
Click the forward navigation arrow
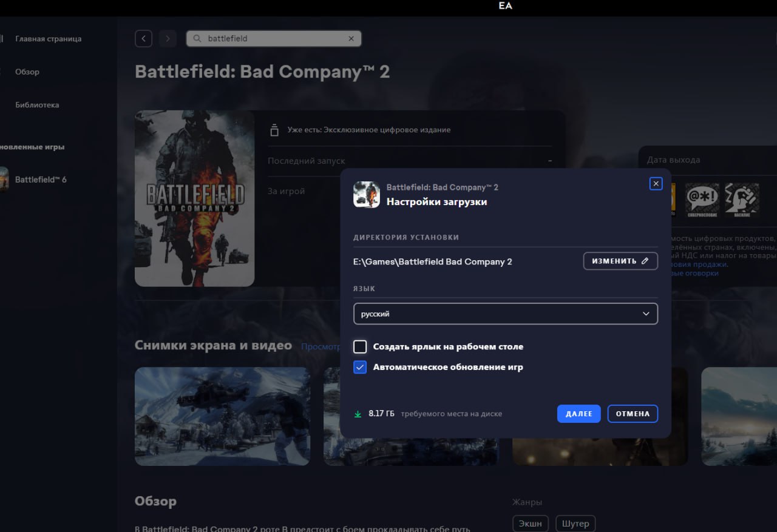point(168,39)
